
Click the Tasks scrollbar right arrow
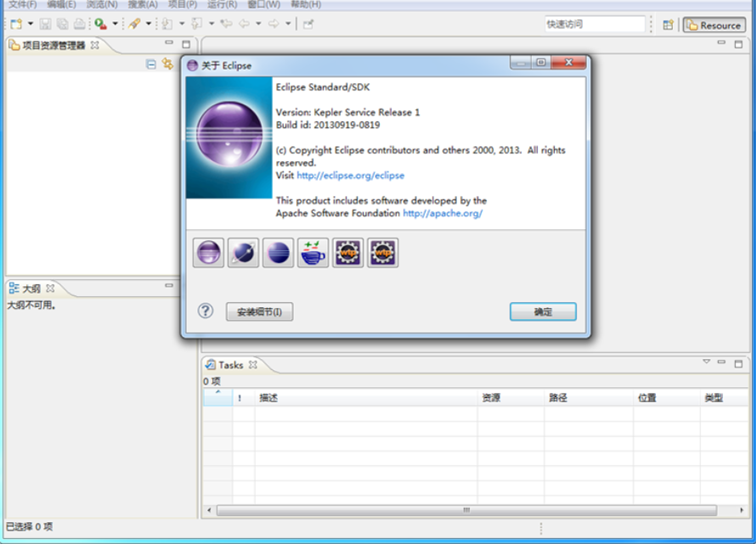[x=742, y=510]
